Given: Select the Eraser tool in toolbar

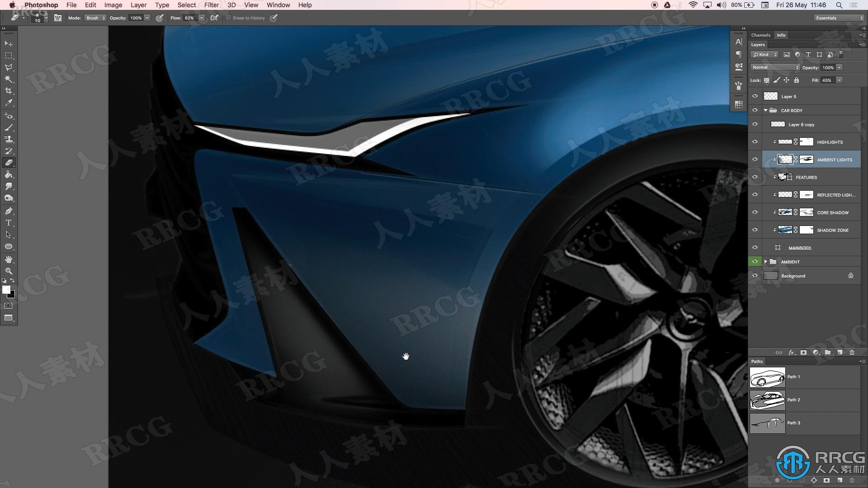Looking at the screenshot, I should (8, 162).
